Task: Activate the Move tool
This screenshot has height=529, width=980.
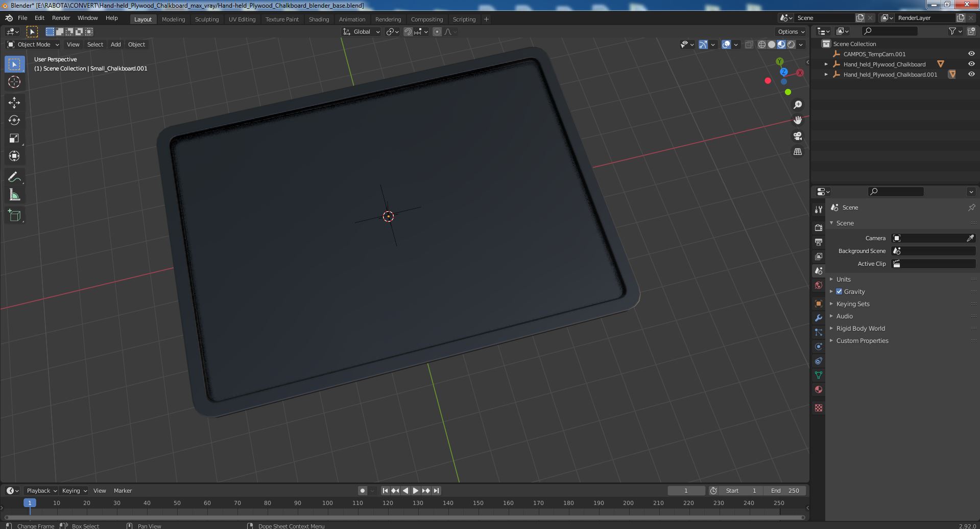Action: click(14, 103)
